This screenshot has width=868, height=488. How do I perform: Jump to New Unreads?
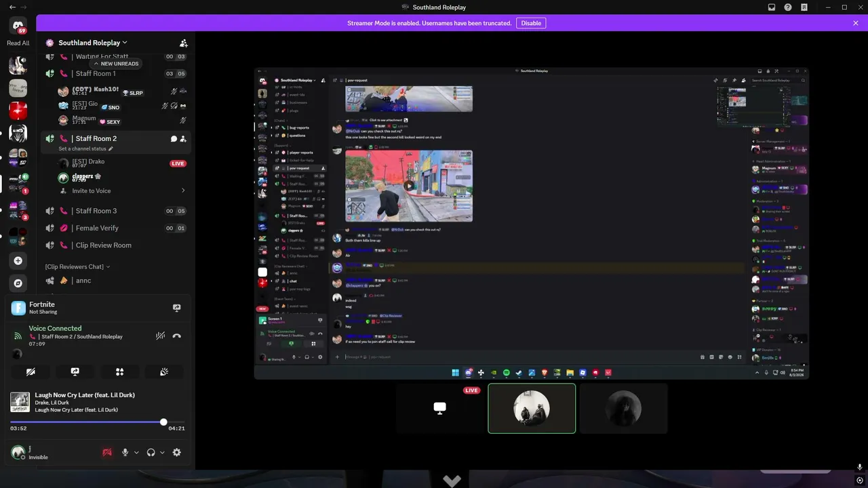click(116, 64)
